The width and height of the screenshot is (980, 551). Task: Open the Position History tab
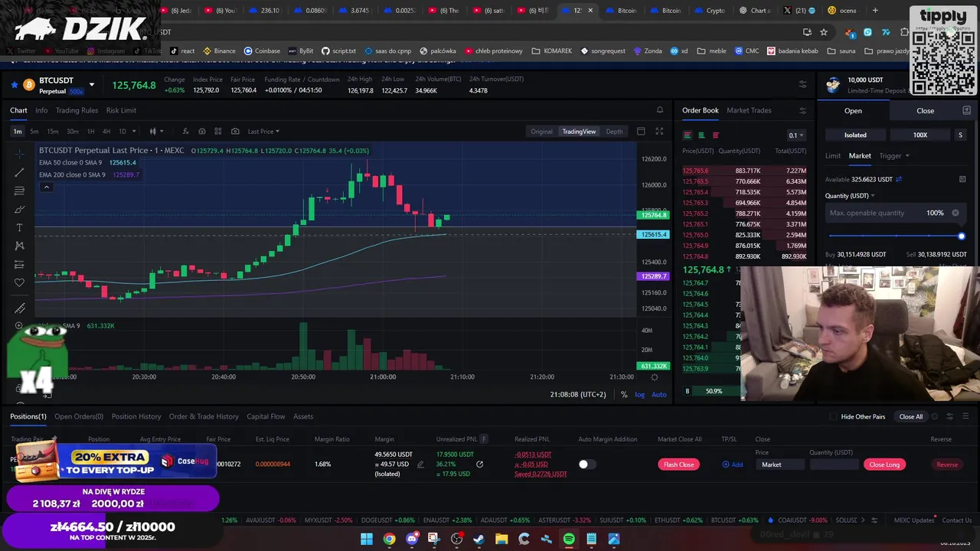(136, 416)
